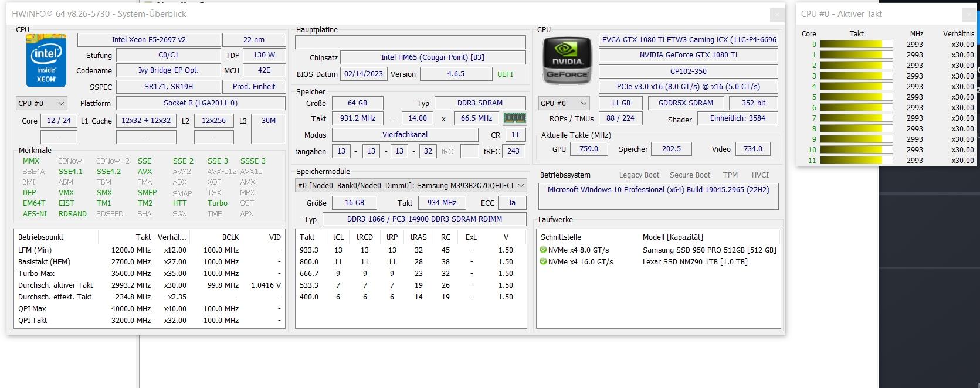The image size is (980, 388).
Task: Click the BIOS date 02/14/2023 field
Action: [x=364, y=74]
